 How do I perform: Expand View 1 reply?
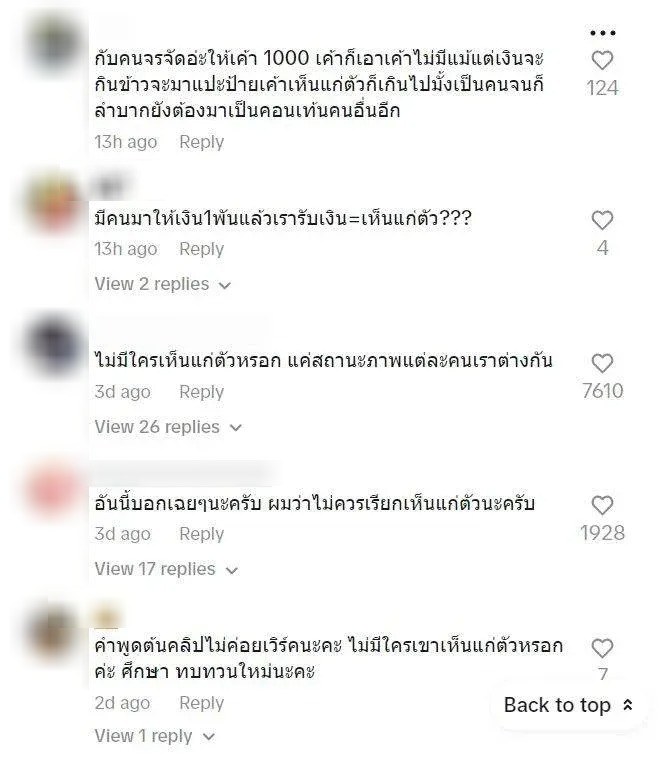(154, 736)
